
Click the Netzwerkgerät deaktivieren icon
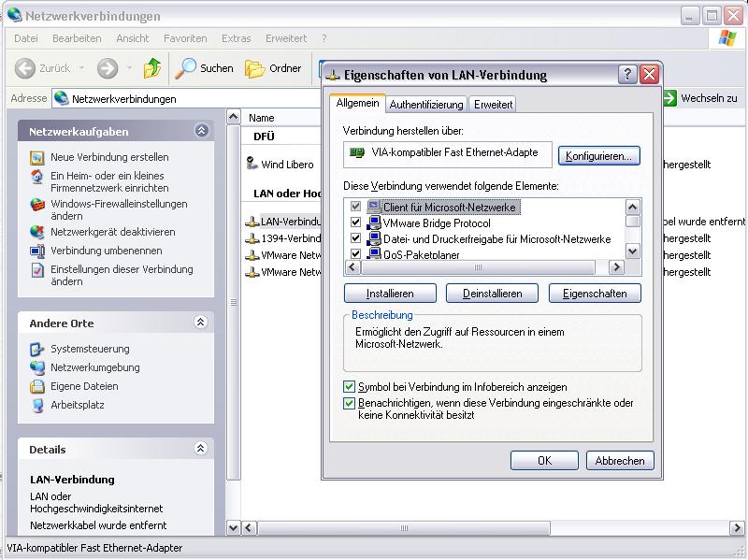click(x=37, y=232)
